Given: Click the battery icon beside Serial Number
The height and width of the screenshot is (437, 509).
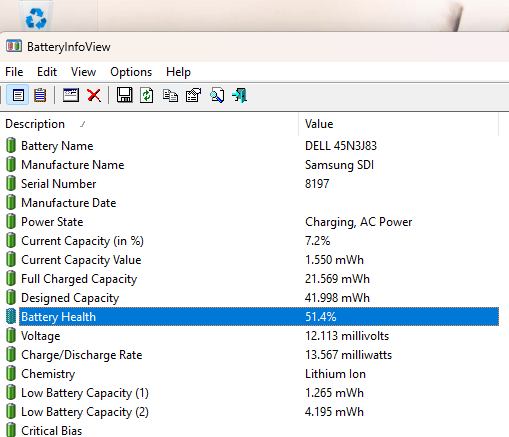Looking at the screenshot, I should (x=11, y=183).
